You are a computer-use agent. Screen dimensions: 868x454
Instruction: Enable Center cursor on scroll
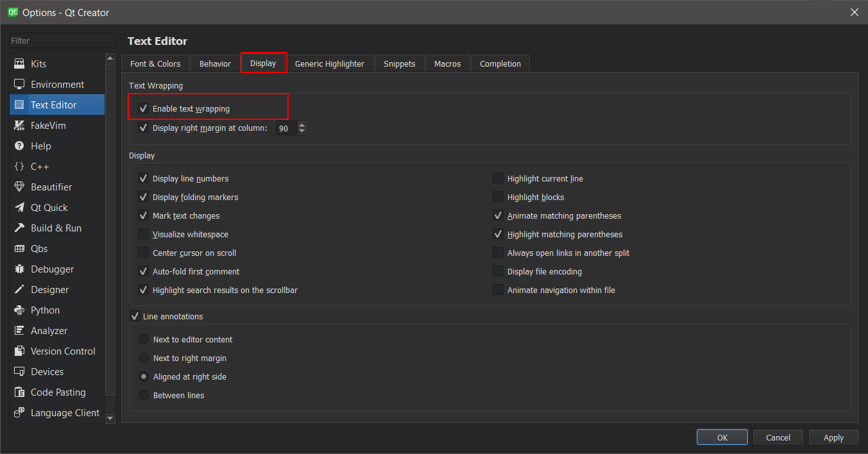(x=144, y=253)
